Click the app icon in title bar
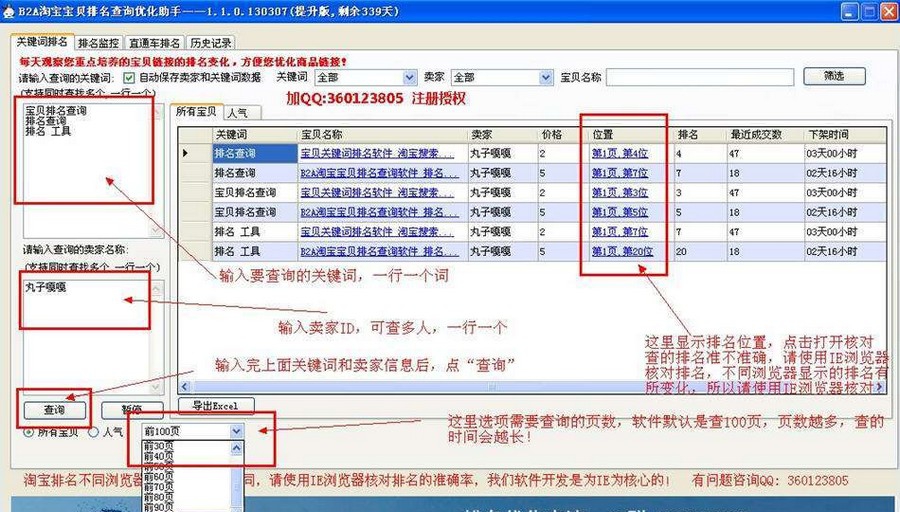900x512 pixels. [8, 11]
